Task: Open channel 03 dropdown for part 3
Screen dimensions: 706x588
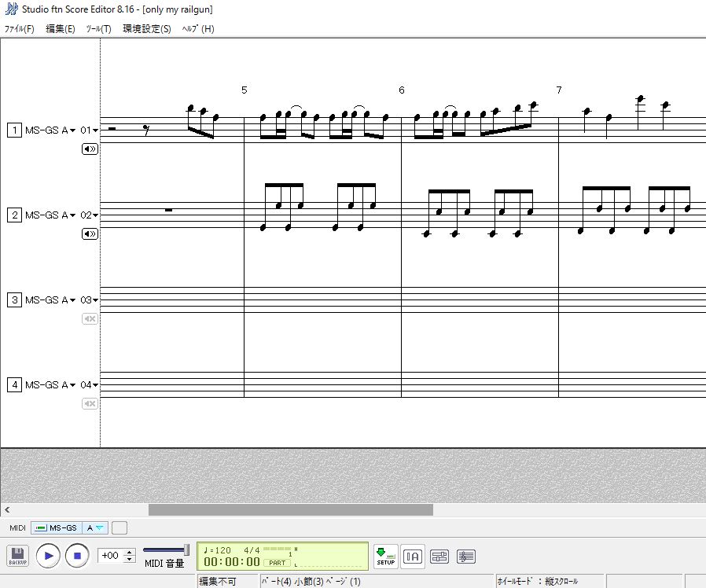Action: [89, 300]
